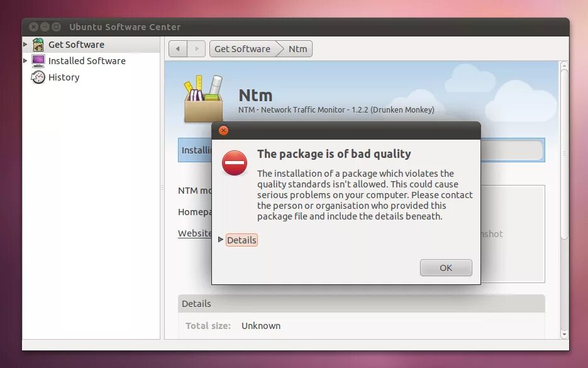Click the red error stop icon in dialog
Viewport: 588px width, 368px height.
[x=235, y=163]
